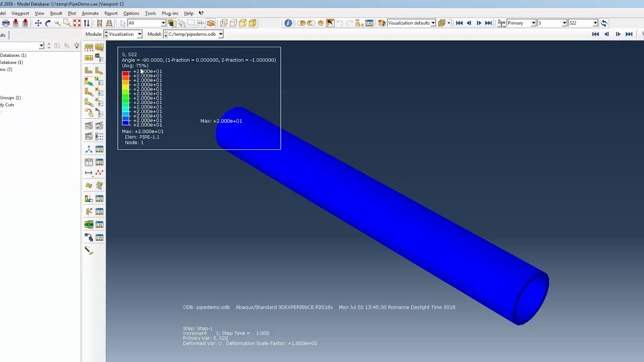Click the Plot Undeformed Shape toolbox icon

click(89, 70)
